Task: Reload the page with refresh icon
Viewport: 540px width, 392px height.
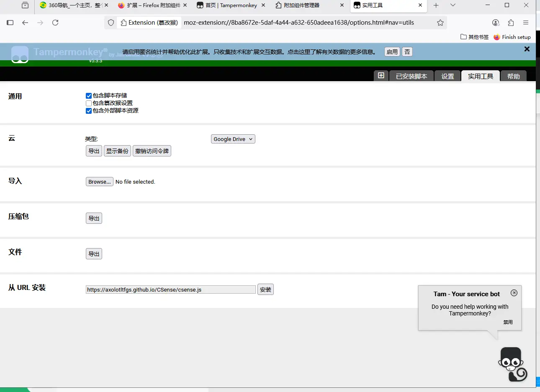Action: click(55, 23)
